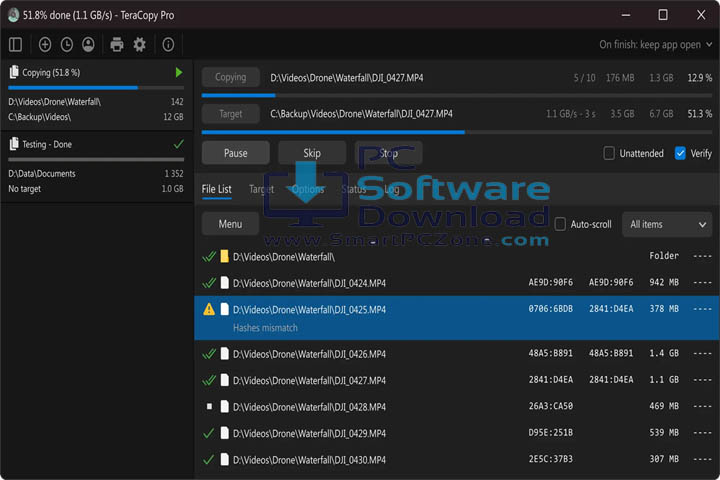The image size is (720, 480).
Task: Click the source path D:\Videos\Drone\Waterfall\DJI_0427.MP4
Action: point(347,78)
